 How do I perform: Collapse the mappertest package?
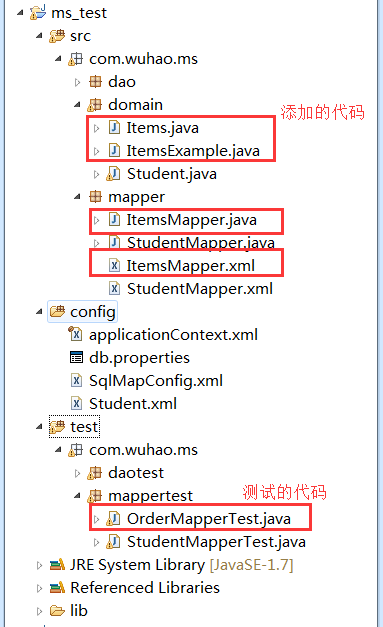(x=78, y=496)
